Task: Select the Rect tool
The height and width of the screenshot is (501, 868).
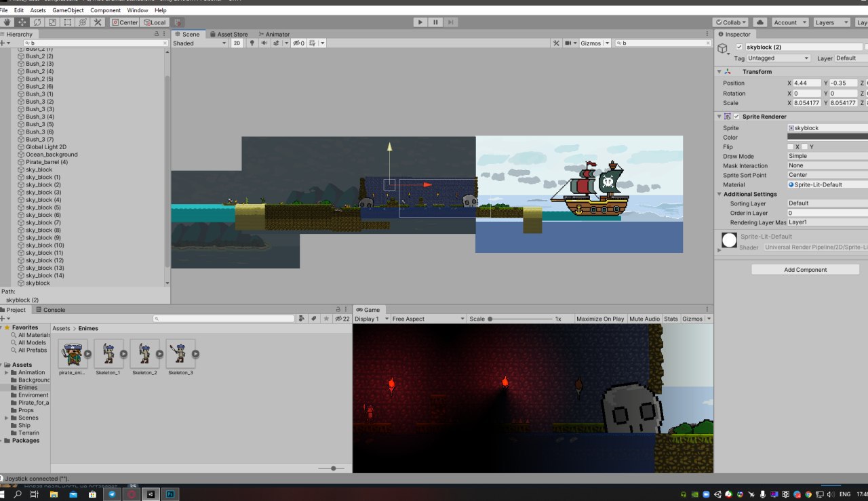Action: (x=67, y=22)
